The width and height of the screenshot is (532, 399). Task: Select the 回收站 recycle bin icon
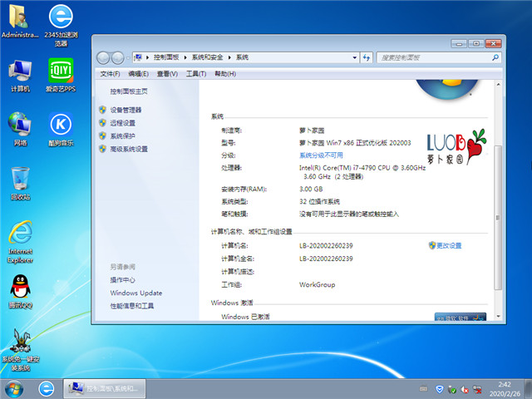pyautogui.click(x=20, y=184)
